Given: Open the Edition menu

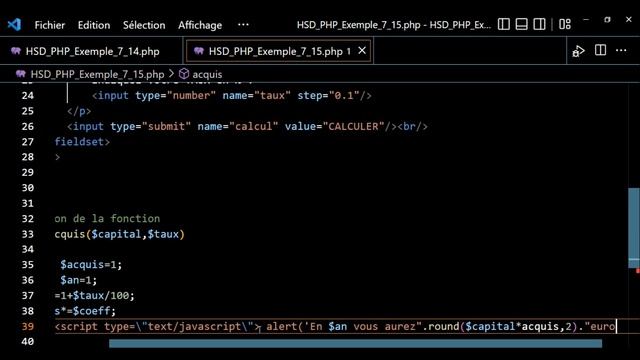Looking at the screenshot, I should 94,25.
